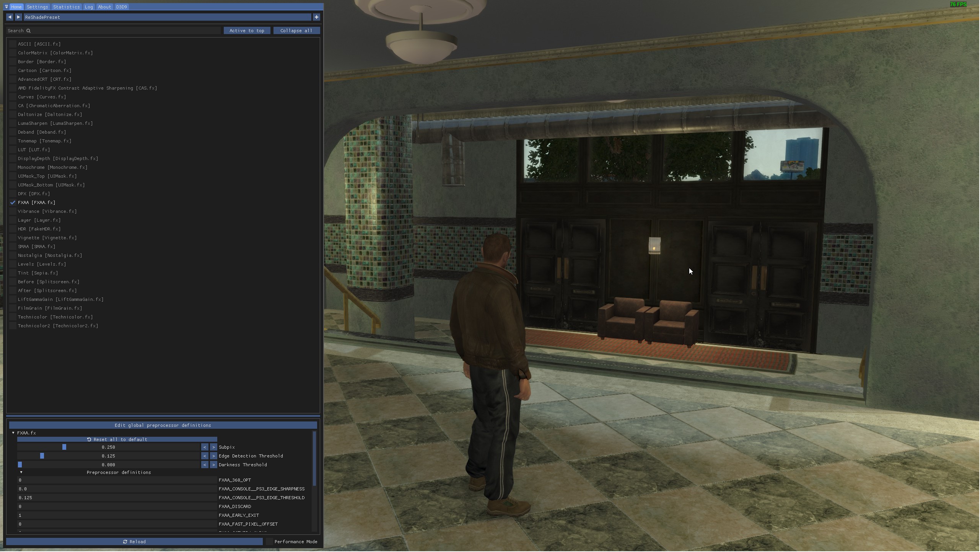
Task: Click the overlay collapse triangle beside Home
Action: click(x=6, y=7)
